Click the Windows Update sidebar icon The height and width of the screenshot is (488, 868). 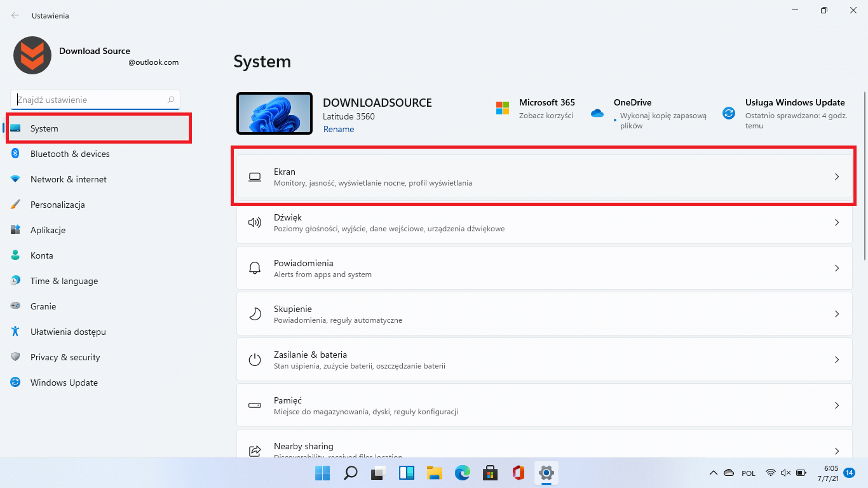[x=15, y=383]
